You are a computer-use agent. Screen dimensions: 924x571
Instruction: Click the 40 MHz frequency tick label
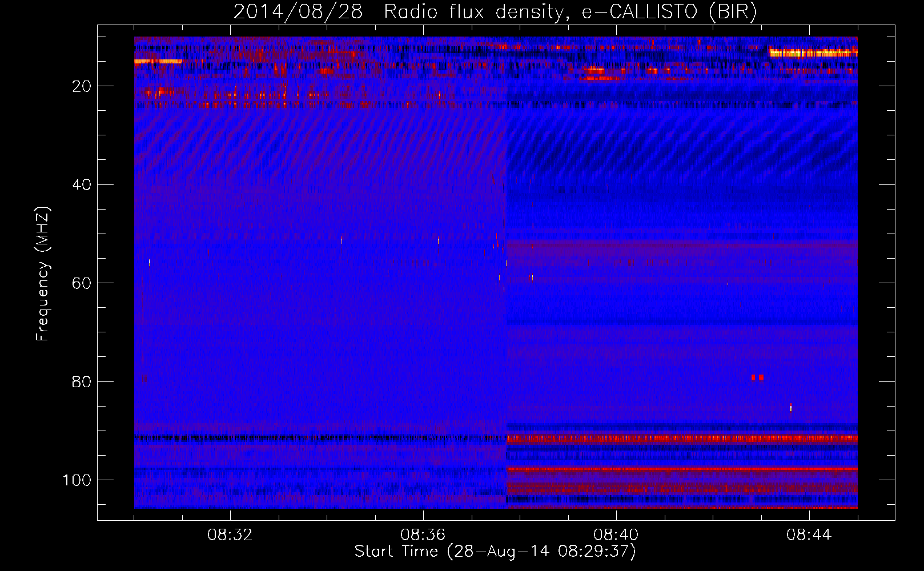[82, 185]
